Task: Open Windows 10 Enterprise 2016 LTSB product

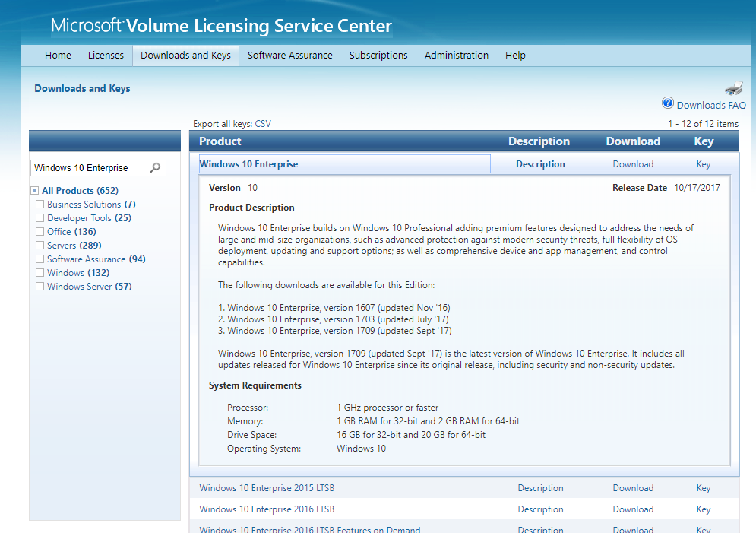Action: 267,509
